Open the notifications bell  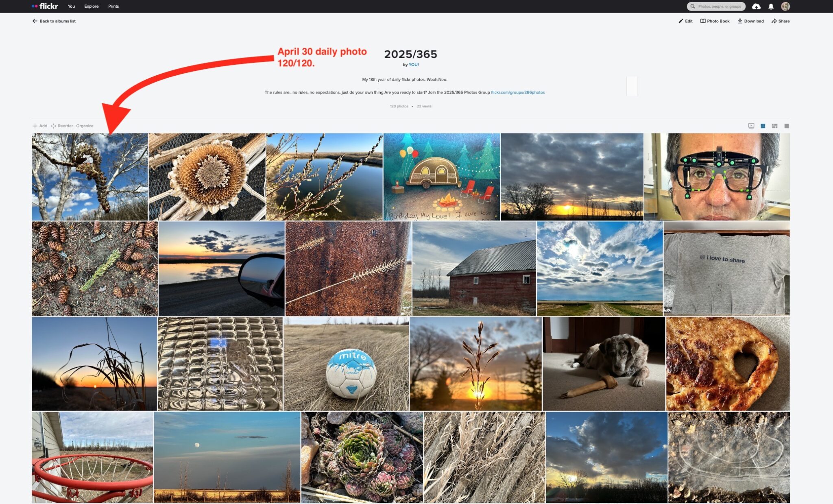coord(771,6)
